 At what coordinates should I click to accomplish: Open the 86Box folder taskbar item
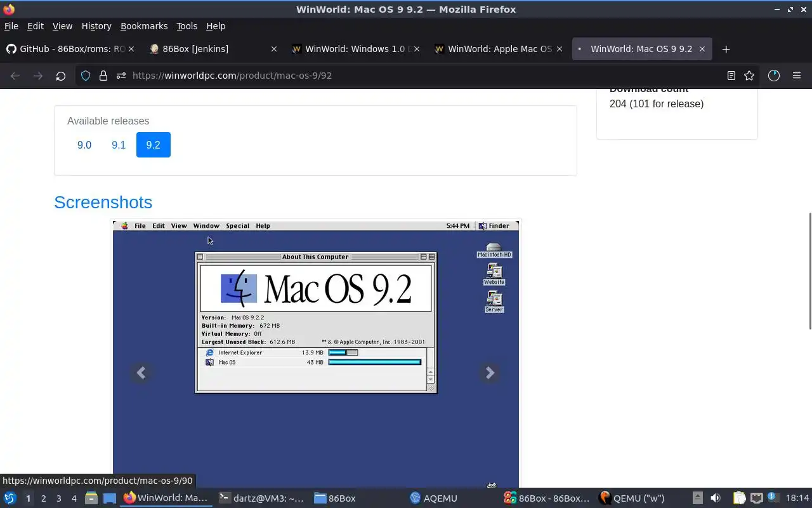[x=357, y=498]
